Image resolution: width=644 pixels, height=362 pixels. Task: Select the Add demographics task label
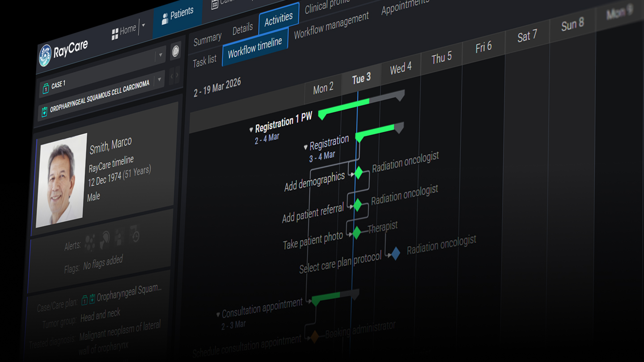coord(315,181)
